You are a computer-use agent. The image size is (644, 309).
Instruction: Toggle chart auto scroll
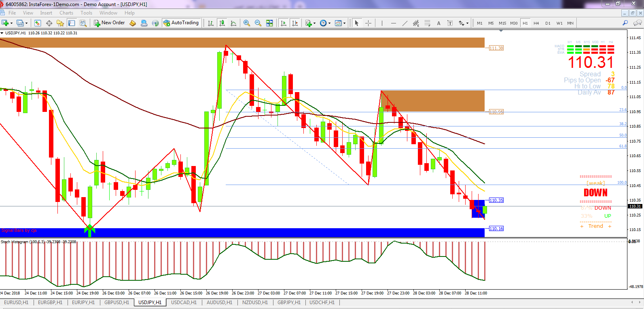click(284, 23)
